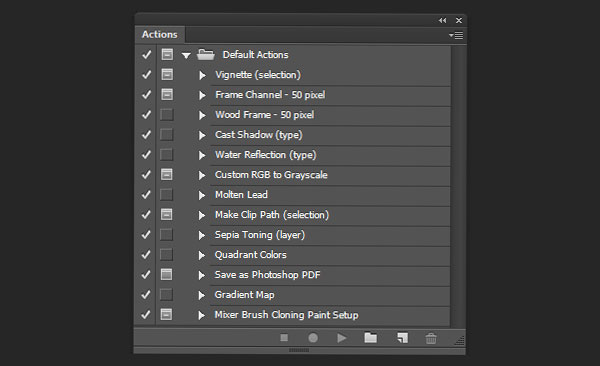This screenshot has width=600, height=366.
Task: Switch to the Actions tab
Action: coord(160,34)
